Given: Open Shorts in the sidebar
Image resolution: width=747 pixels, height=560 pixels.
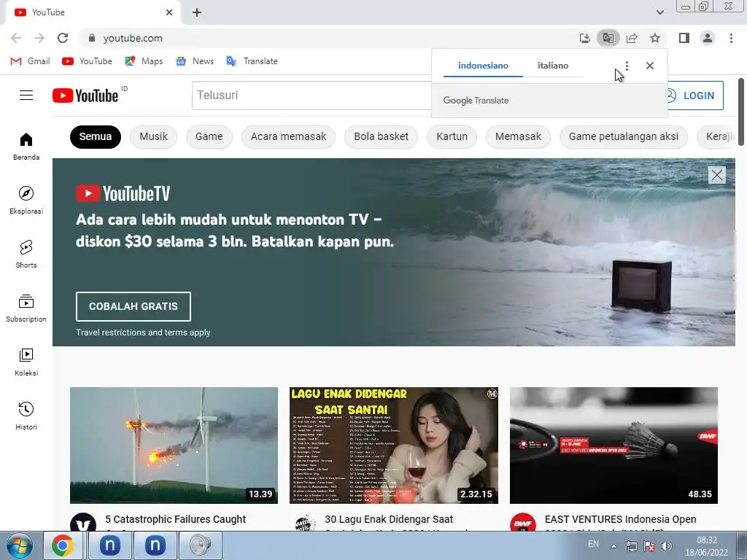Looking at the screenshot, I should tap(26, 254).
